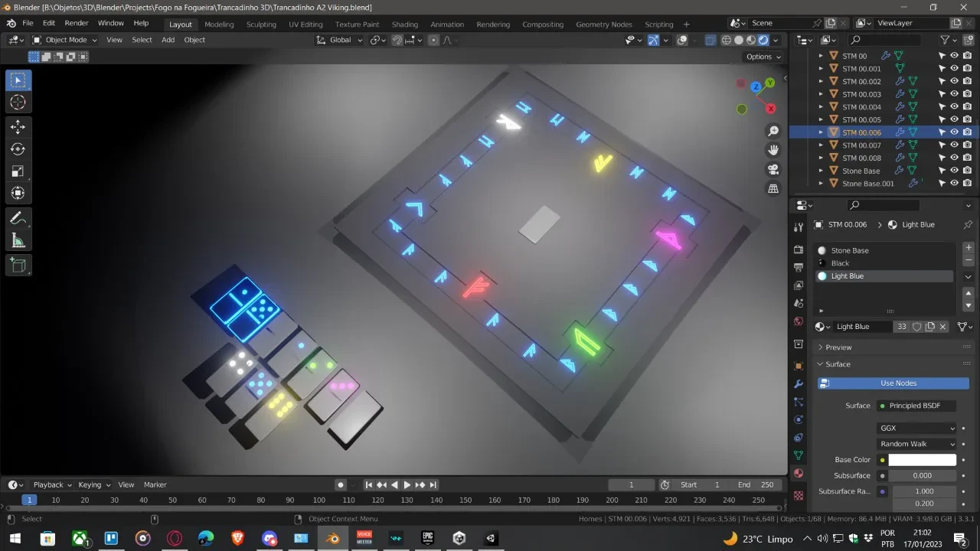Open the Output properties tab
Viewport: 980px width, 551px height.
pyautogui.click(x=799, y=267)
